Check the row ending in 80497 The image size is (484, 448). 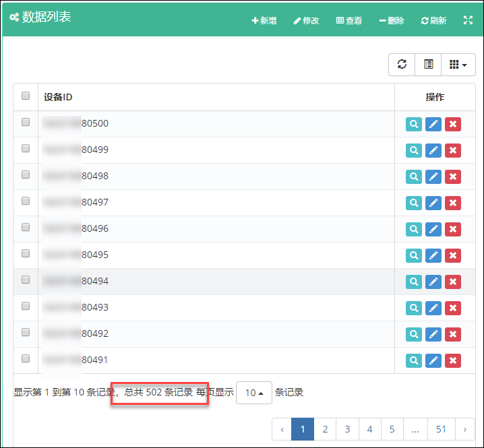tap(26, 201)
